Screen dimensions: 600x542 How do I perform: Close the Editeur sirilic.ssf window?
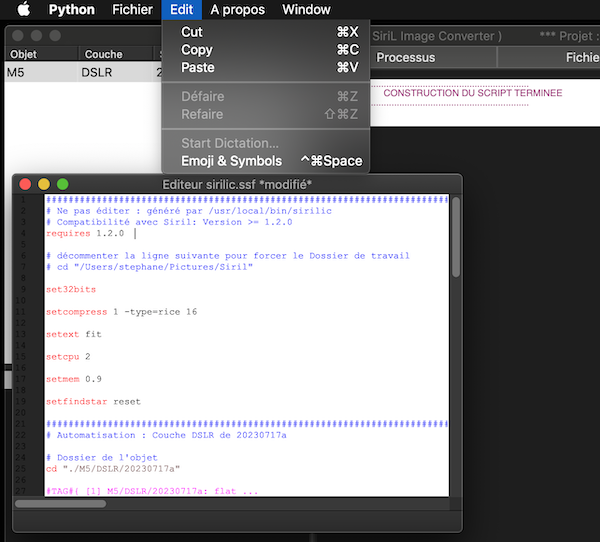pyautogui.click(x=25, y=184)
